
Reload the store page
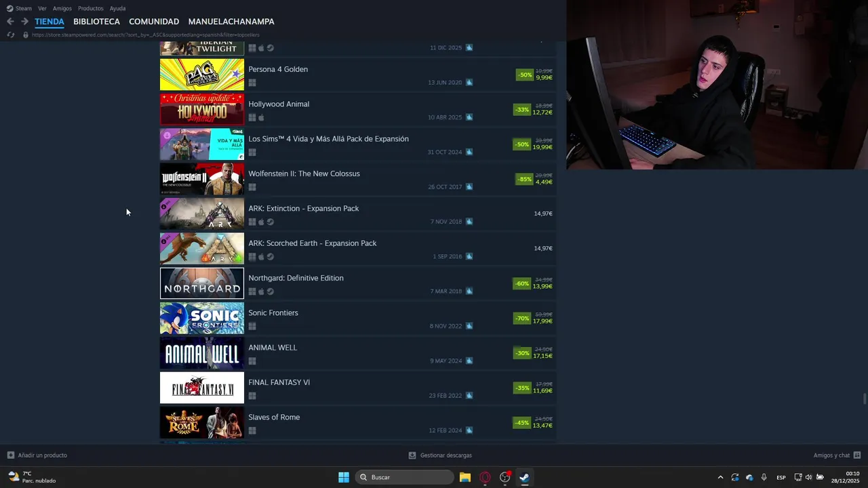point(10,35)
